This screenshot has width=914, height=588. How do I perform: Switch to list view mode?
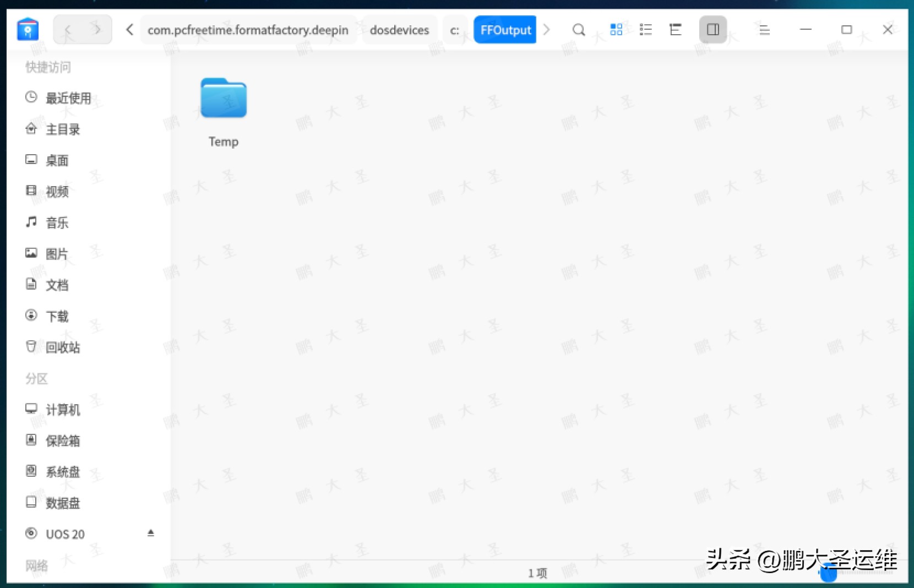click(x=646, y=30)
